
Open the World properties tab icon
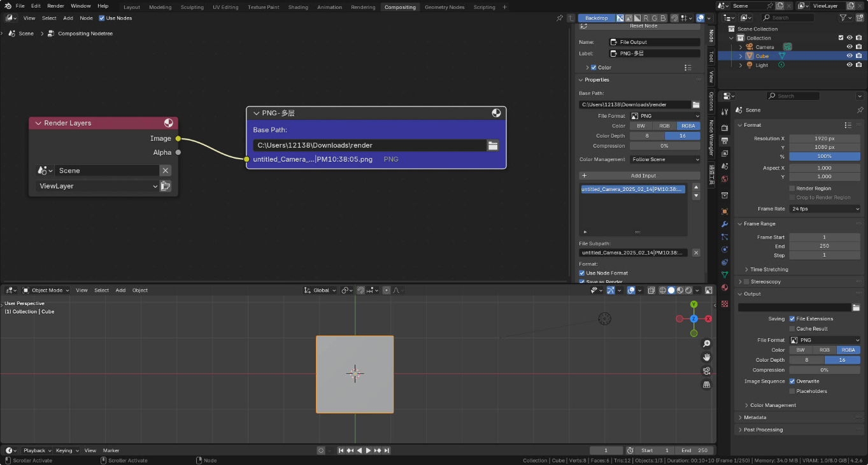click(x=725, y=179)
